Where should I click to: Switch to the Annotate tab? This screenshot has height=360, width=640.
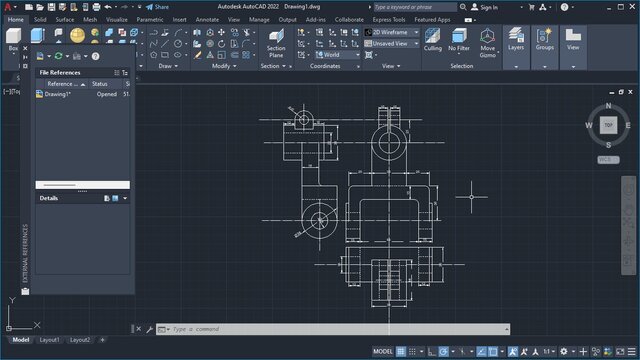coord(207,20)
